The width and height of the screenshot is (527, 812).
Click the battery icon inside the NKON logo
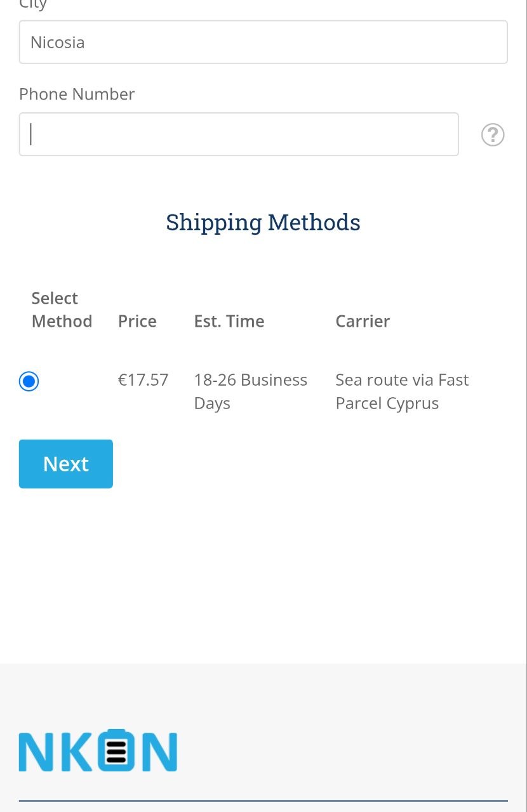click(x=116, y=751)
